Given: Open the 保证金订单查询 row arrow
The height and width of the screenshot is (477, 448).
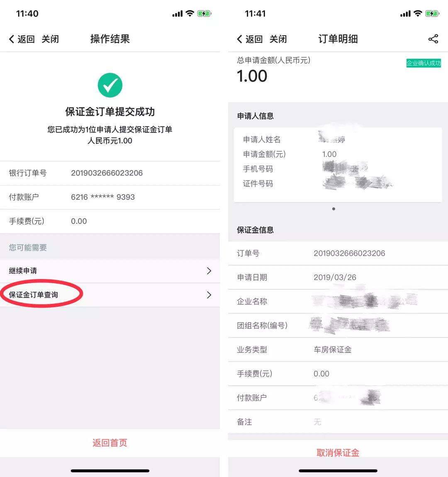Looking at the screenshot, I should tap(209, 295).
